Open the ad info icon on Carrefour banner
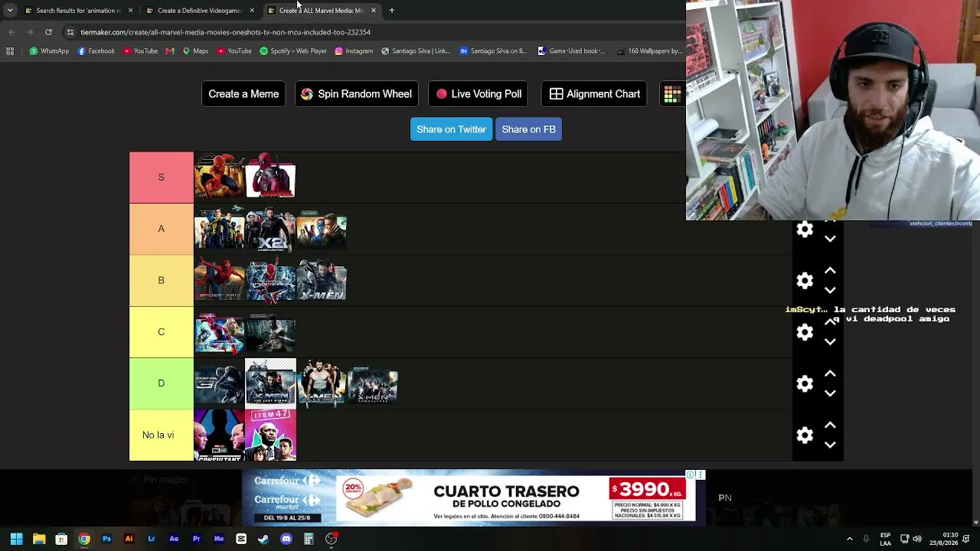This screenshot has width=980, height=551. (691, 475)
